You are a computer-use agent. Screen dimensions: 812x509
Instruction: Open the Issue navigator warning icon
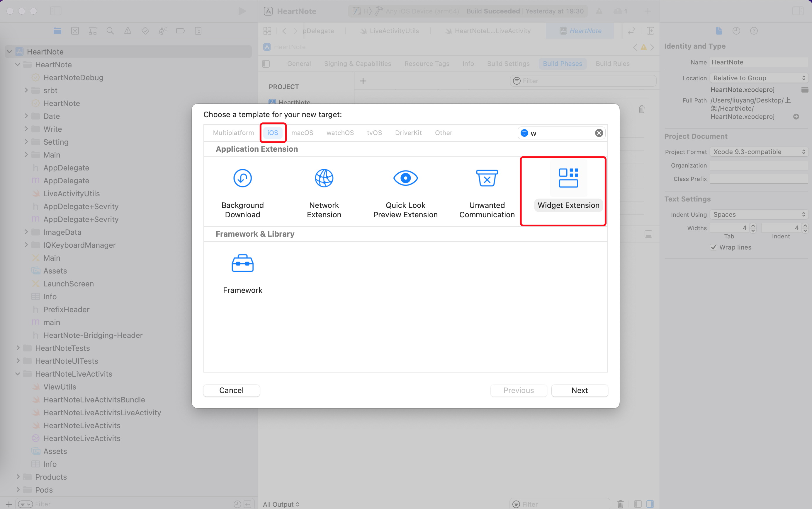[x=128, y=31]
